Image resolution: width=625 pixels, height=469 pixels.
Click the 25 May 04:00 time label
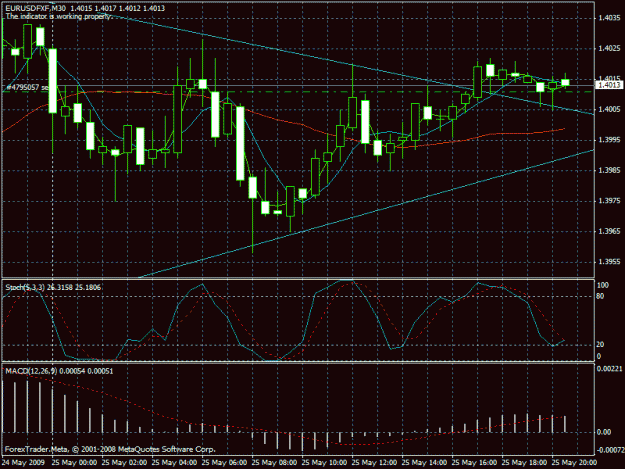click(174, 463)
